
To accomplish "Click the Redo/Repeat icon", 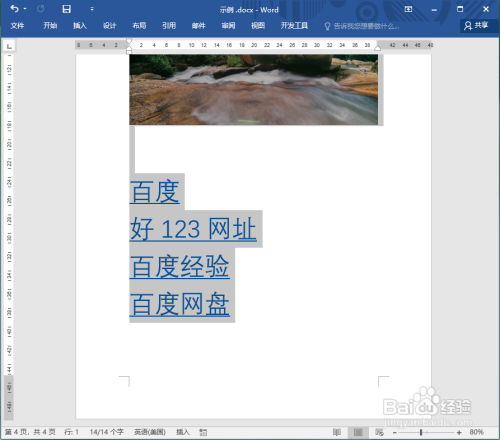I will point(41,9).
